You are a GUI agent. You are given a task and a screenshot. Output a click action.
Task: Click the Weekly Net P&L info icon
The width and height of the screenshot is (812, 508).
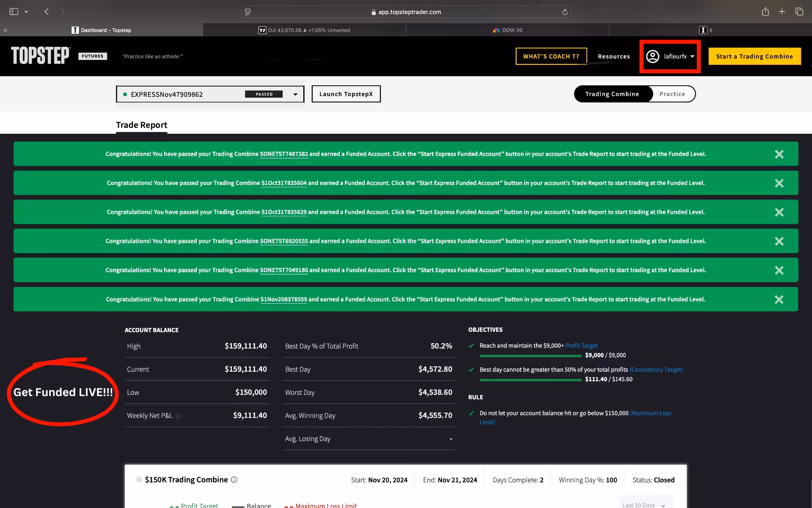pyautogui.click(x=178, y=416)
